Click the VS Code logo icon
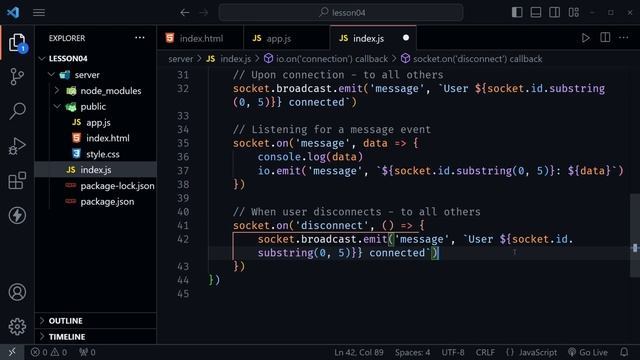Screen dimensions: 640x360 [x=13, y=12]
